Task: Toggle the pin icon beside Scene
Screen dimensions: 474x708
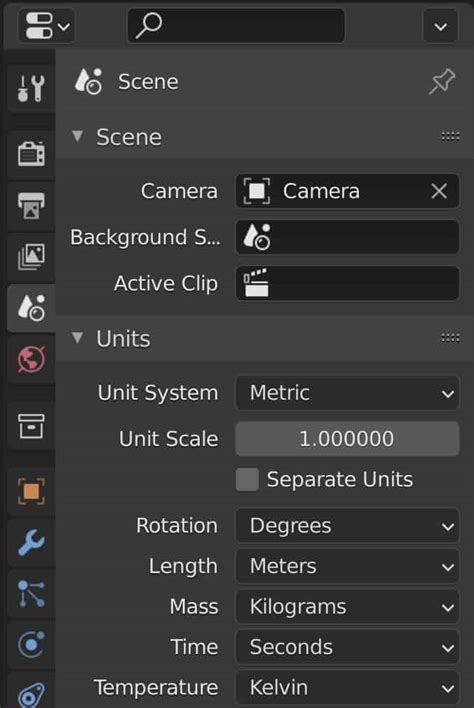Action: (441, 82)
